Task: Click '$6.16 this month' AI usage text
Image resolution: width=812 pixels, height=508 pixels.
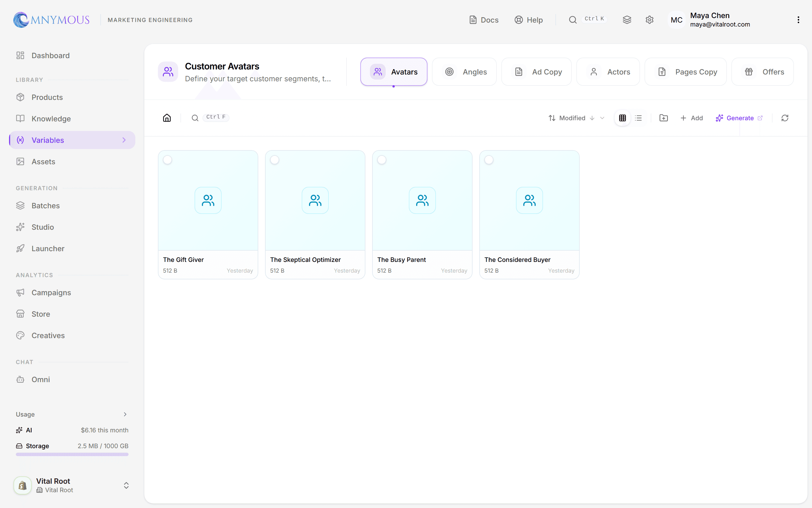Action: pyautogui.click(x=104, y=430)
